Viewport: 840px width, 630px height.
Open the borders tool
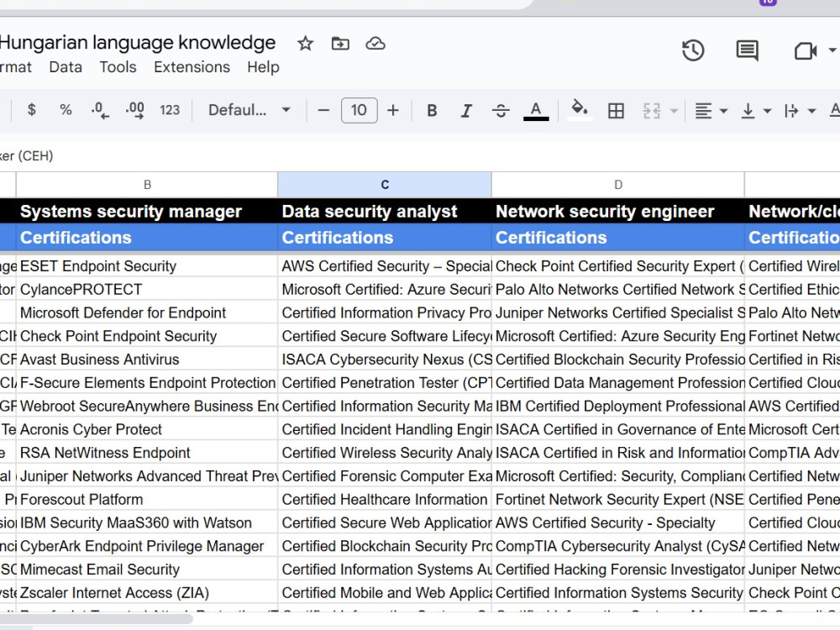point(616,110)
